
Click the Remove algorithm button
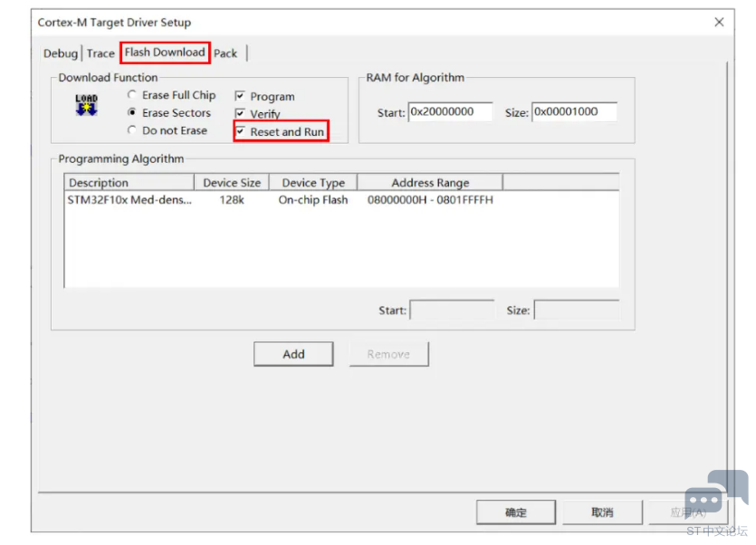[388, 354]
